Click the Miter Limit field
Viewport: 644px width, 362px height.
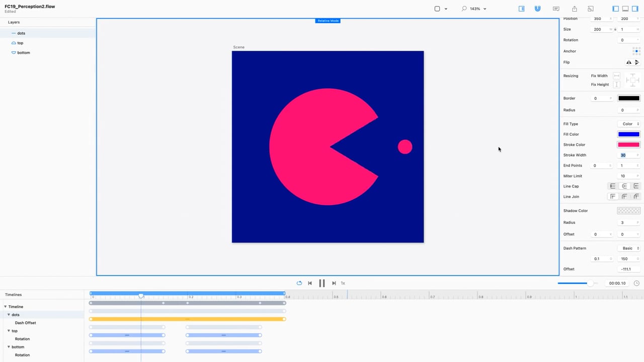(x=628, y=176)
